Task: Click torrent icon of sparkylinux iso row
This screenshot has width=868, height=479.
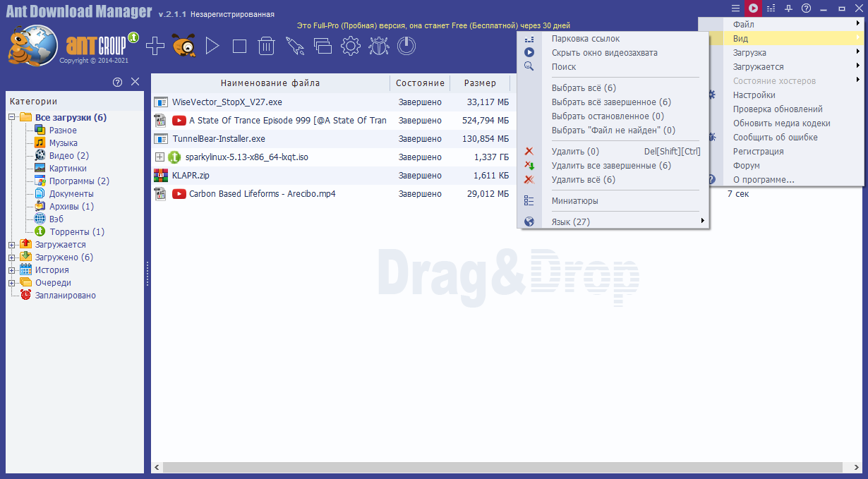Action: pos(175,157)
